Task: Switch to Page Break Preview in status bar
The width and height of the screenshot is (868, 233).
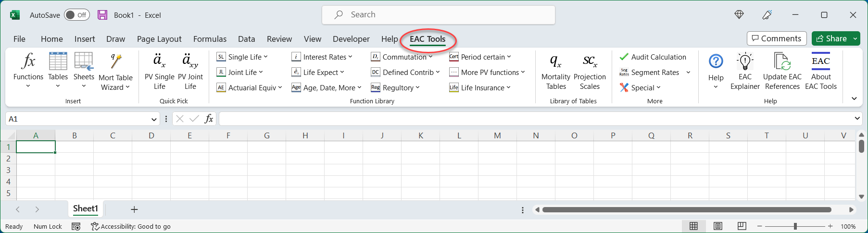Action: 742,226
